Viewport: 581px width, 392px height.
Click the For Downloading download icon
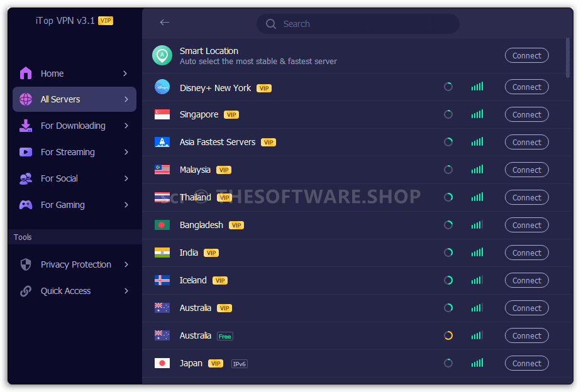[x=26, y=126]
